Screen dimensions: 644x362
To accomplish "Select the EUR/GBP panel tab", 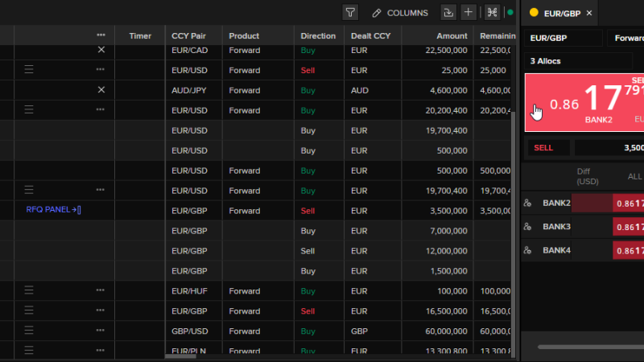I will pyautogui.click(x=562, y=13).
